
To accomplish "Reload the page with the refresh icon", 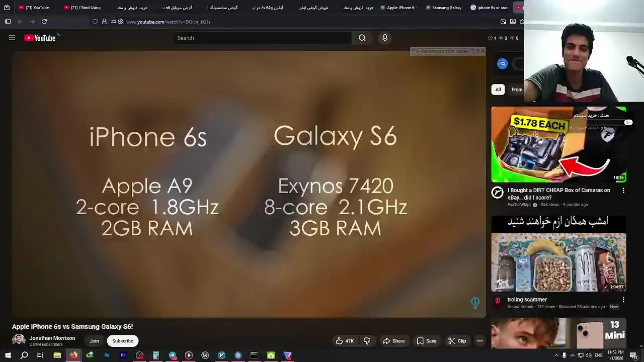I will point(44,22).
